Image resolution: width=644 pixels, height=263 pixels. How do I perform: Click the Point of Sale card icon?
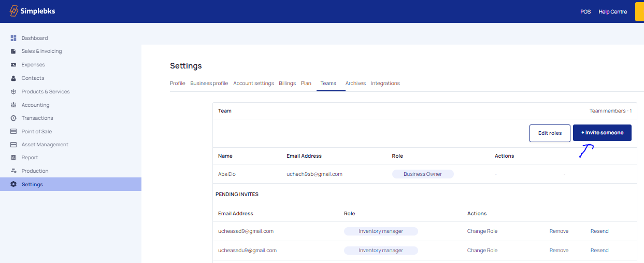tap(13, 132)
